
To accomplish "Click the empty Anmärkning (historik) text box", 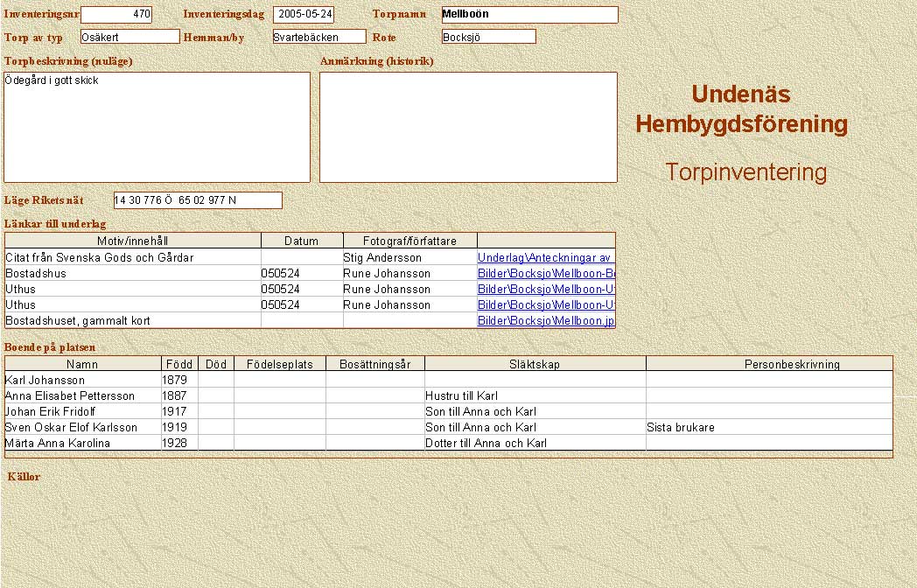I will [468, 127].
